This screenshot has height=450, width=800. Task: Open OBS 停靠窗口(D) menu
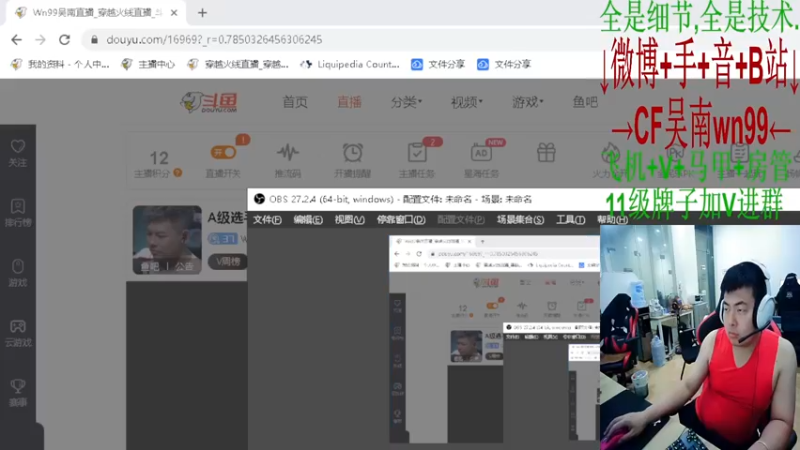pyautogui.click(x=401, y=219)
